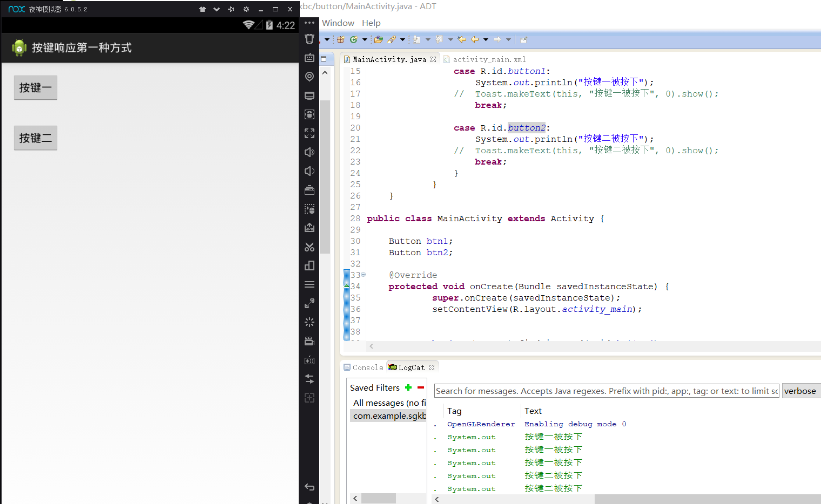The height and width of the screenshot is (504, 821).
Task: Click Open Type toolbar icon in ADT
Action: tap(379, 39)
